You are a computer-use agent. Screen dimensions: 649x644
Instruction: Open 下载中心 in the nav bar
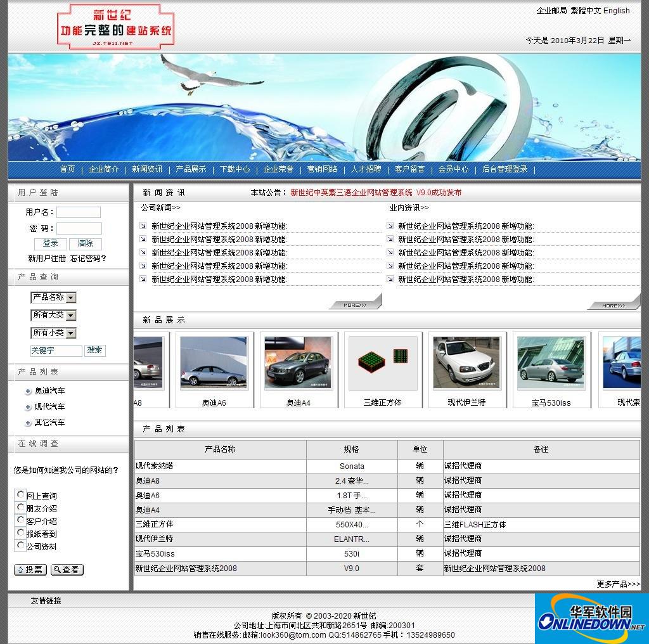(x=235, y=169)
